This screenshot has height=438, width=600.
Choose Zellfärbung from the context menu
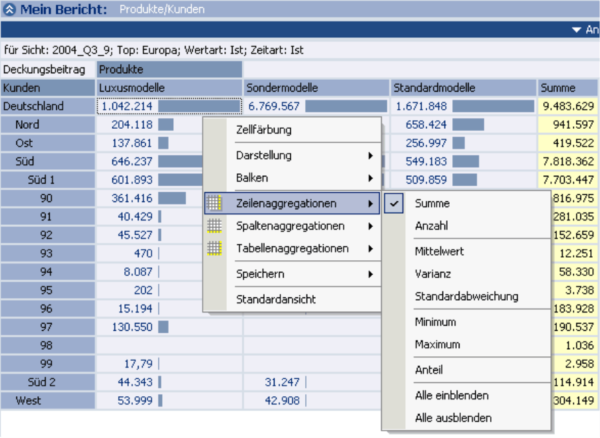(x=264, y=130)
